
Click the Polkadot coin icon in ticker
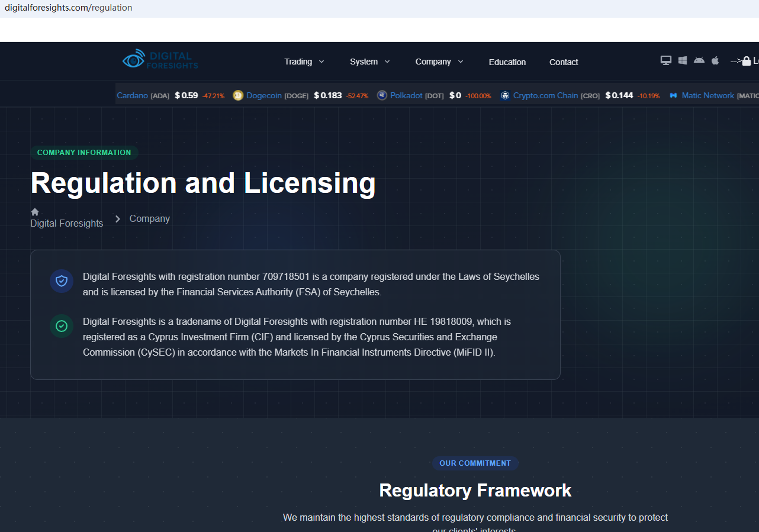point(382,95)
